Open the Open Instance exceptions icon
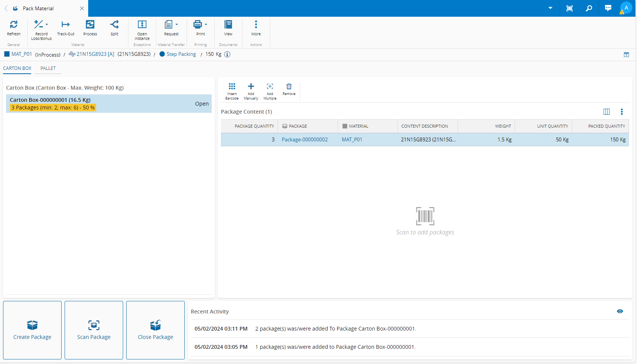The height and width of the screenshot is (364, 637). [x=142, y=25]
